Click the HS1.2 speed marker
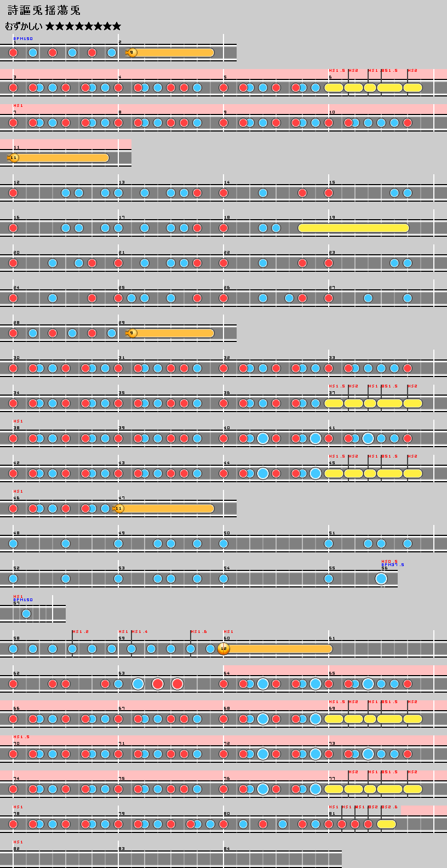The width and height of the screenshot is (447, 868). 81,632
